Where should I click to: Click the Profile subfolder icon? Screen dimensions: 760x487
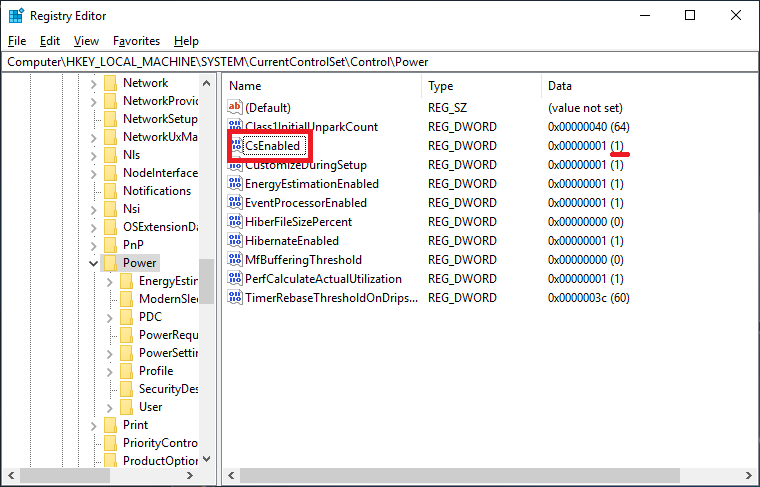127,371
